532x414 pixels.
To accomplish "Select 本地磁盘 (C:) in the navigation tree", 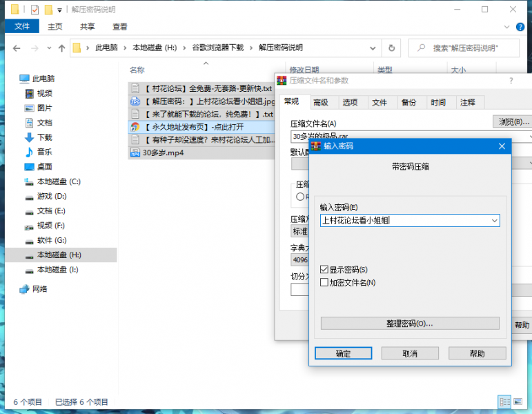I will (59, 181).
